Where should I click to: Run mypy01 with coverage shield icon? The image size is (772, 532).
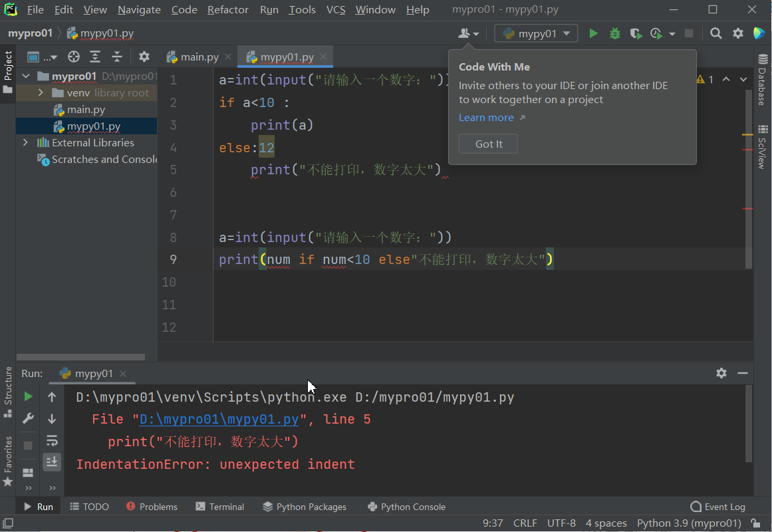(636, 33)
